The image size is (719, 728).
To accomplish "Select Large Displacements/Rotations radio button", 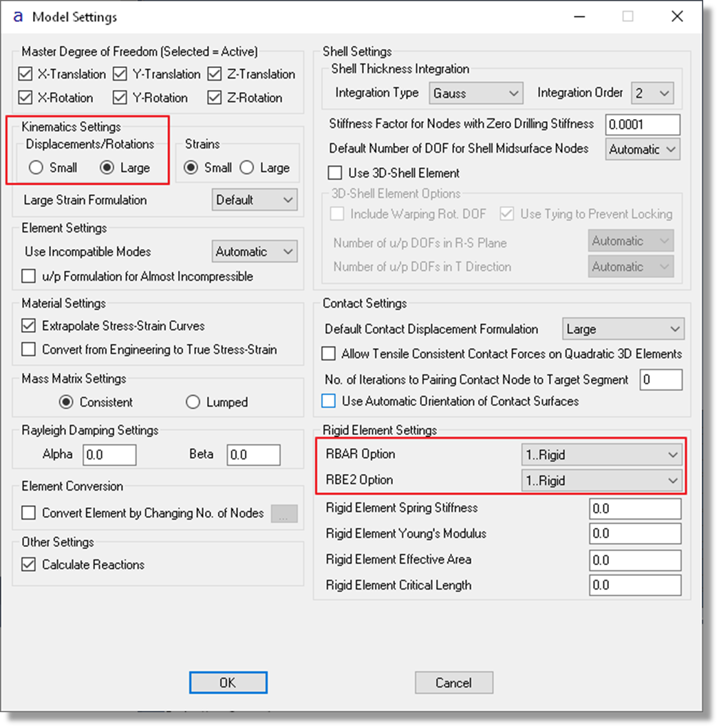I will (107, 168).
